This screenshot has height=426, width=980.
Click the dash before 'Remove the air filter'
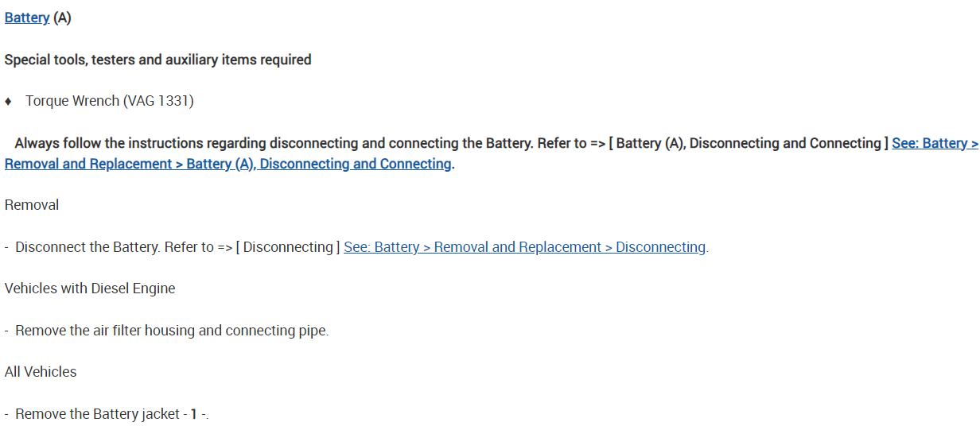pyautogui.click(x=7, y=331)
